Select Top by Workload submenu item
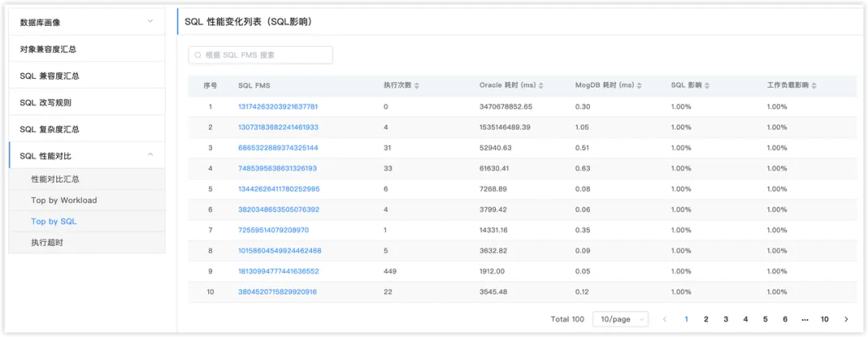Viewport: 868px width, 337px height. (x=63, y=200)
